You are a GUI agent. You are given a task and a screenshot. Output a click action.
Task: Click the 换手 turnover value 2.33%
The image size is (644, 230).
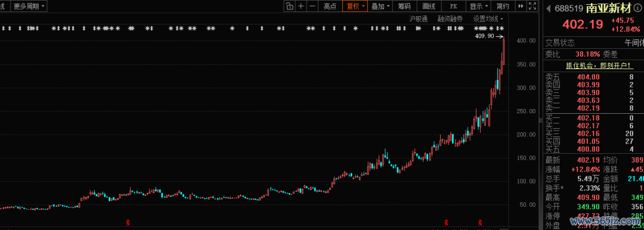click(589, 188)
